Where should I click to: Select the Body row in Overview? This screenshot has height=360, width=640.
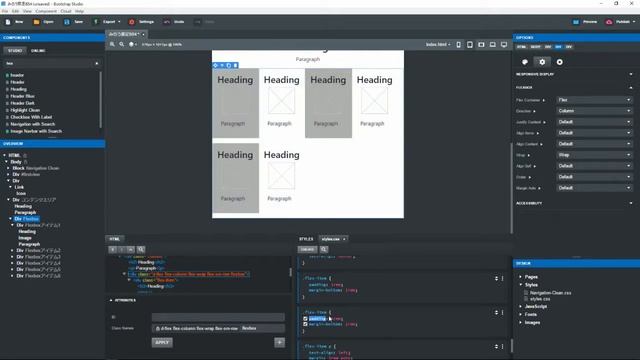coord(16,162)
